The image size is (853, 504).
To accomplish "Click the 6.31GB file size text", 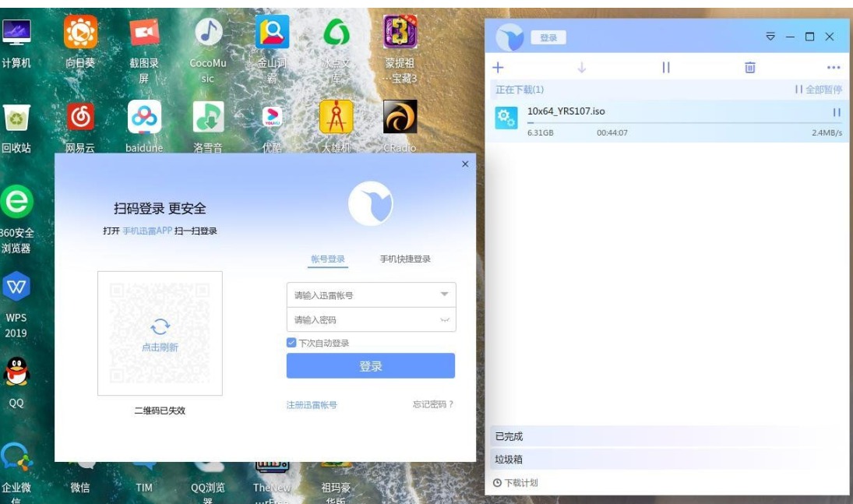I will (x=540, y=132).
